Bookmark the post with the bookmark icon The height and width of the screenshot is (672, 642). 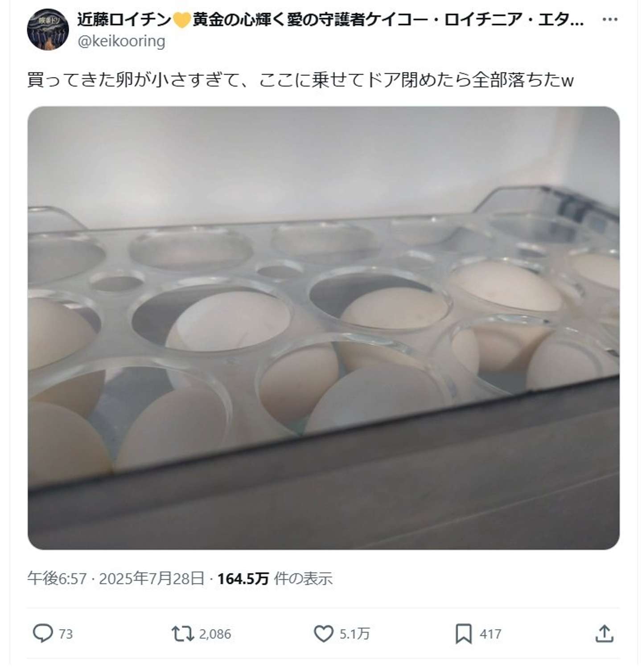(463, 633)
